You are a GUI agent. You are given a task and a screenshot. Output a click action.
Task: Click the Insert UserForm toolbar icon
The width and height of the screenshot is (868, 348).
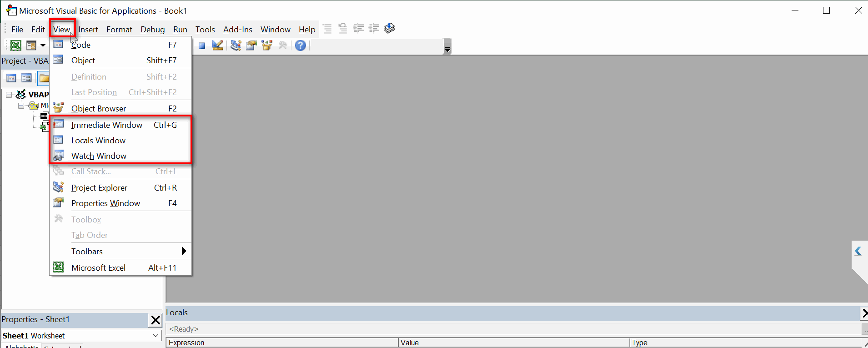pyautogui.click(x=31, y=45)
